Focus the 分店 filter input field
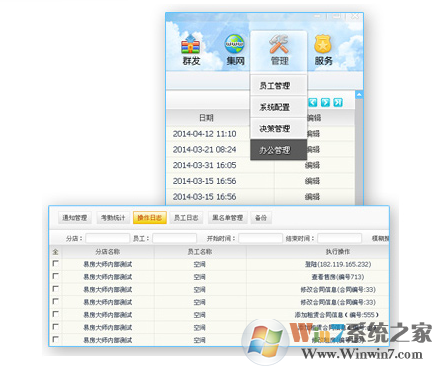This screenshot has height=368, width=439. (107, 238)
